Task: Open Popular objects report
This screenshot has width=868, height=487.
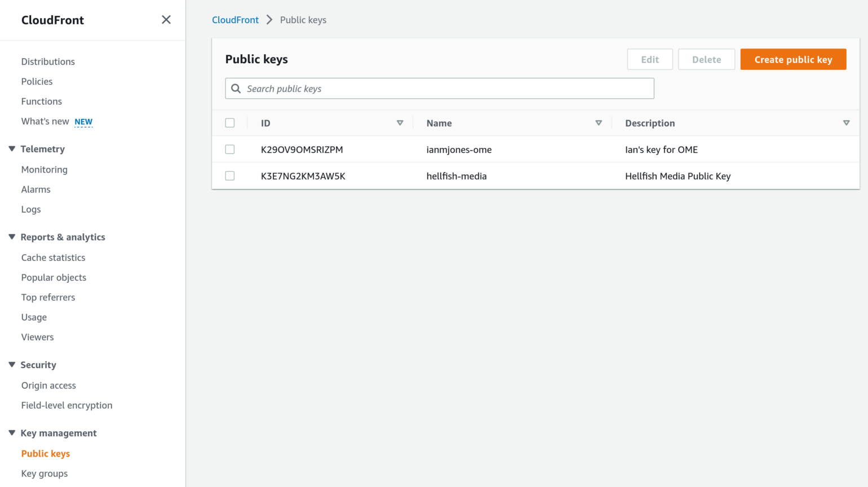Action: click(54, 277)
